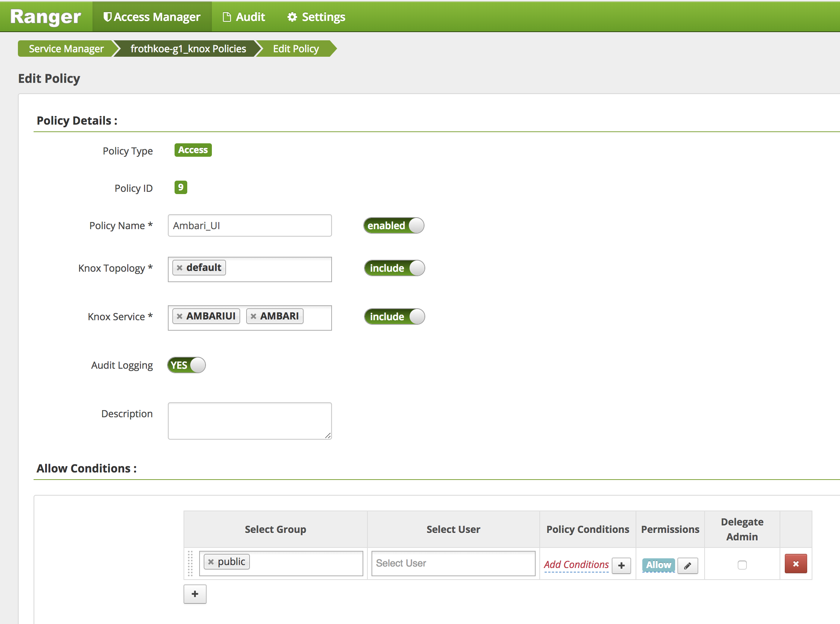840x624 pixels.
Task: Click inside the Description text area
Action: click(249, 420)
